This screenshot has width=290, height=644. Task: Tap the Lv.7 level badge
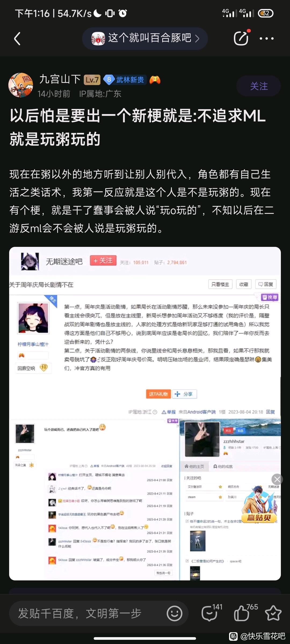point(92,80)
